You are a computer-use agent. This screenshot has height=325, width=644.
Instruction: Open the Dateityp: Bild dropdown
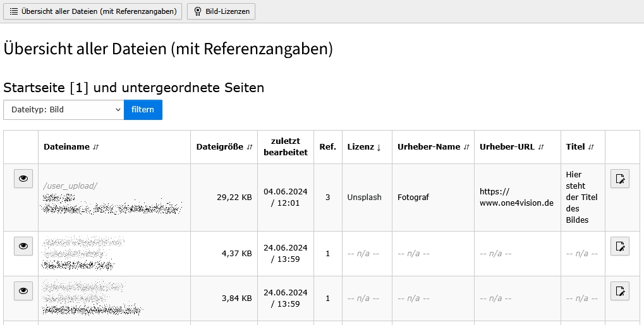tap(63, 110)
